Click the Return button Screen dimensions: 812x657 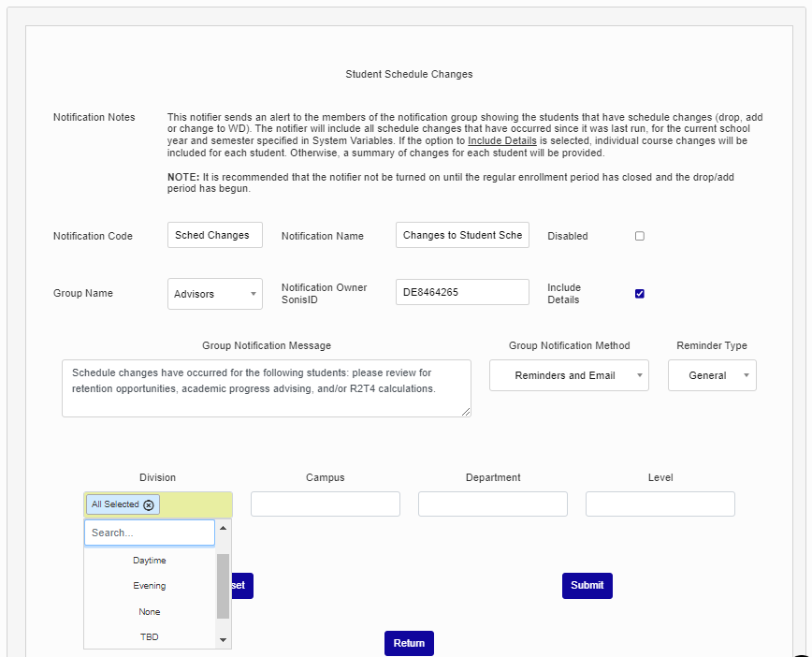click(409, 643)
